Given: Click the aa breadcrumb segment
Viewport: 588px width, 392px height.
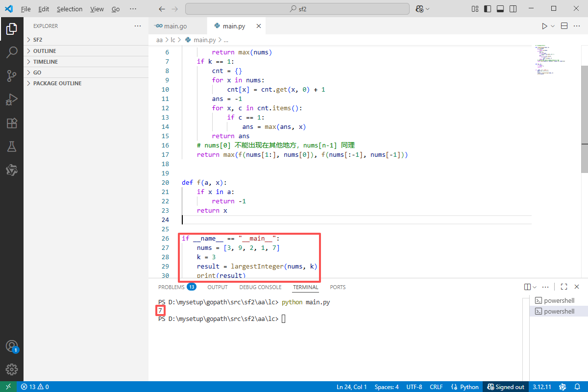Looking at the screenshot, I should coord(159,40).
